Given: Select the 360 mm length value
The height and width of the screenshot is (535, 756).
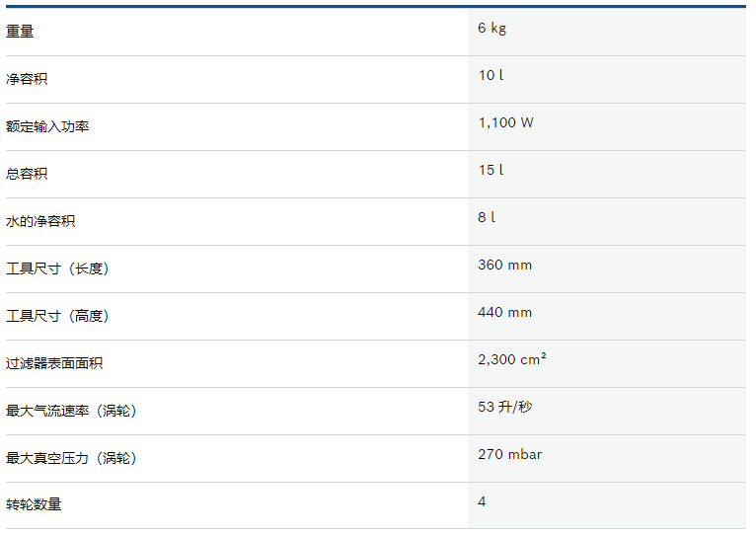Looking at the screenshot, I should [504, 265].
